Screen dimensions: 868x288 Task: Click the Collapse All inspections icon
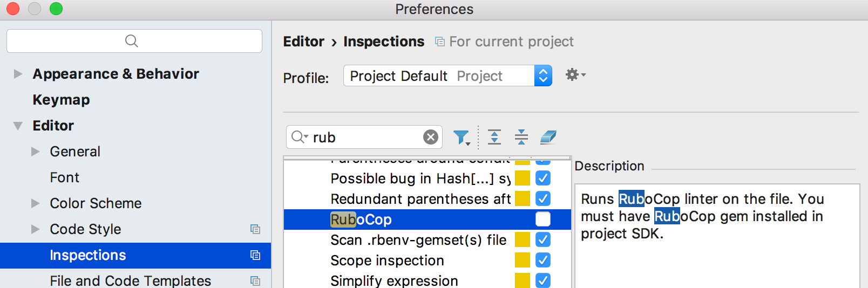[521, 137]
